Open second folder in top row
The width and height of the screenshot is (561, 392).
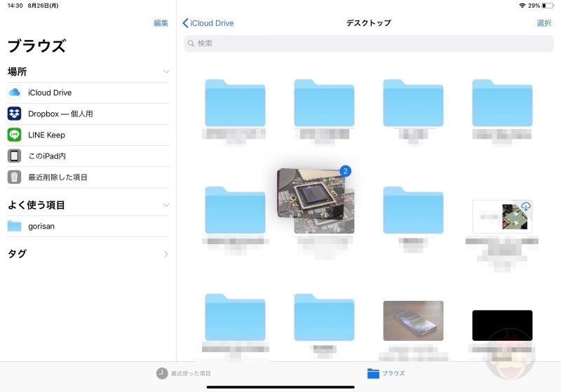tap(324, 103)
